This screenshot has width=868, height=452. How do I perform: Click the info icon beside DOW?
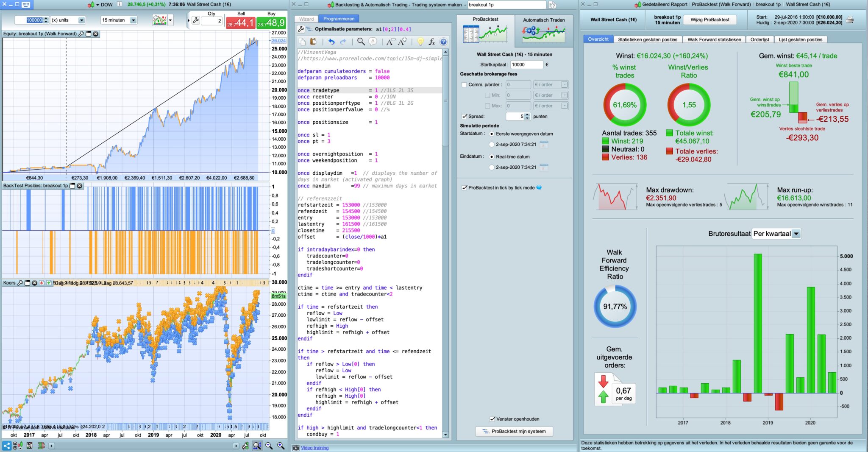120,4
